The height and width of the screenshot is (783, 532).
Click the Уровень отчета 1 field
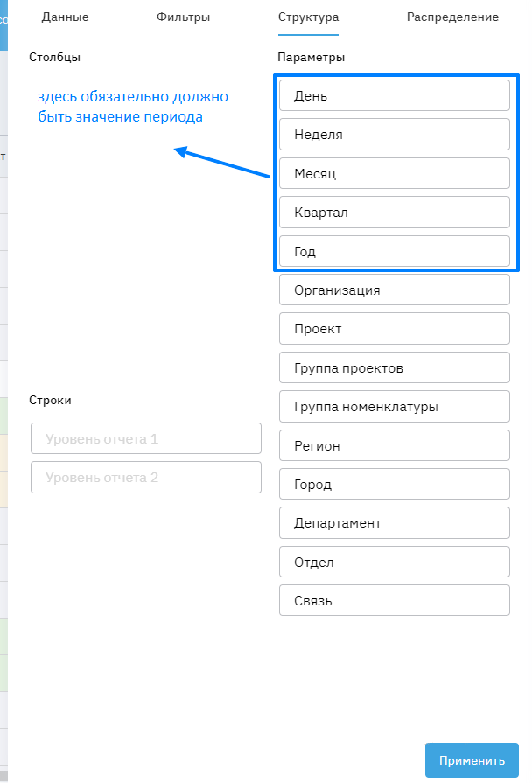coord(145,438)
